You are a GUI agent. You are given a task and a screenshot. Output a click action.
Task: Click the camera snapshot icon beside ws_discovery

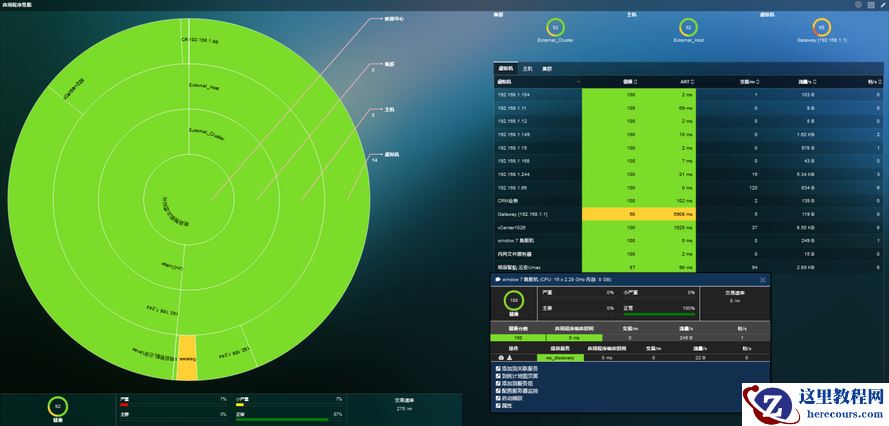[x=501, y=358]
